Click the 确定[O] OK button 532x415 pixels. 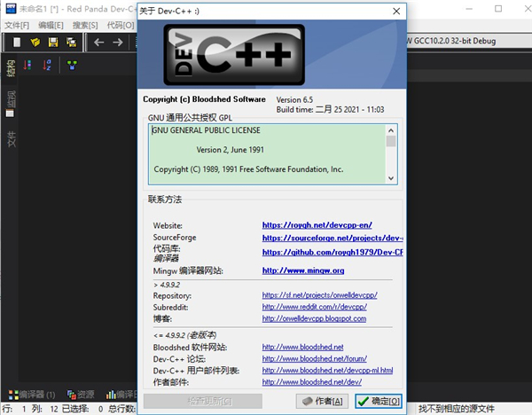(379, 401)
